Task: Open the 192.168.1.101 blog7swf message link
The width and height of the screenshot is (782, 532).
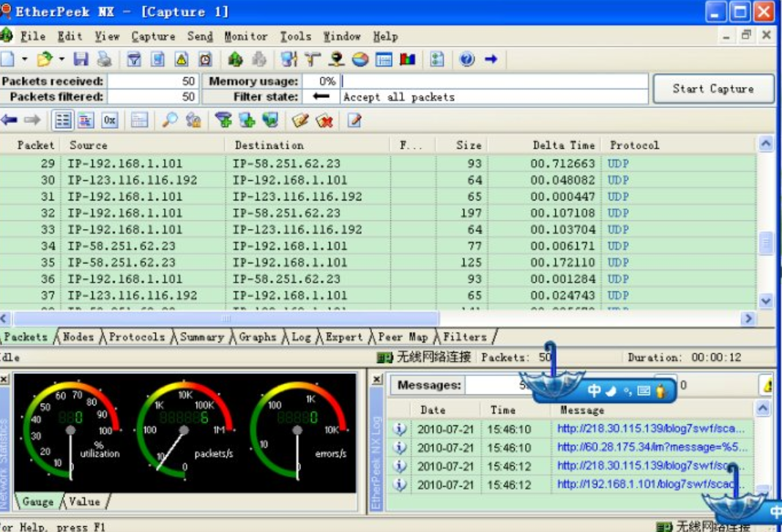Action: coord(650,484)
